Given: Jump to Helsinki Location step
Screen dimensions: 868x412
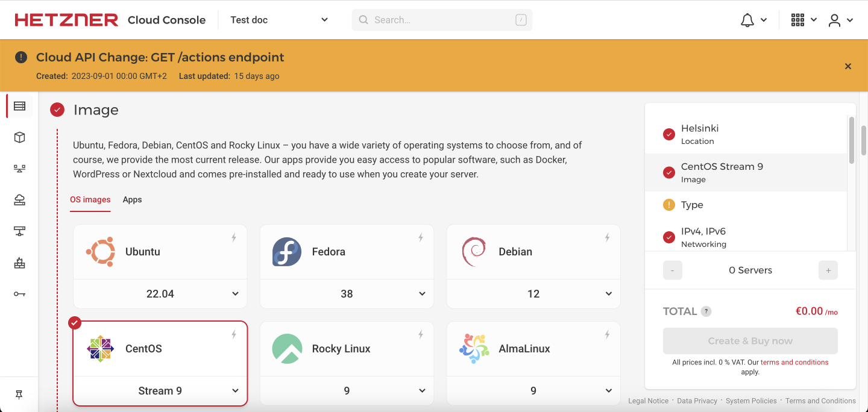Looking at the screenshot, I should (746, 134).
